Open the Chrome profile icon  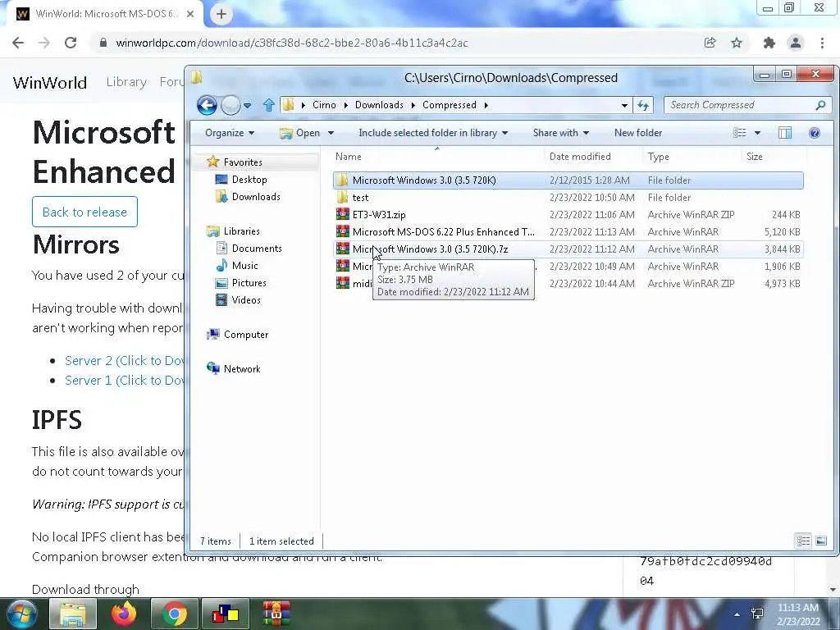pos(796,43)
